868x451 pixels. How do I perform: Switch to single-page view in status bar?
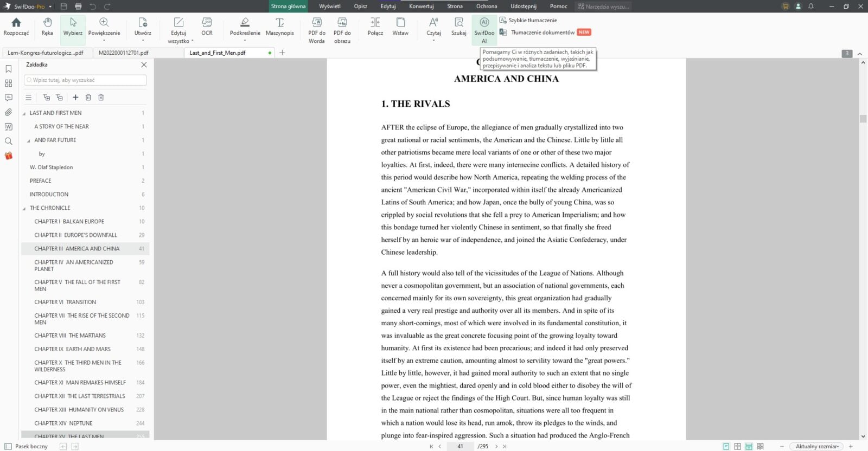[x=726, y=446]
